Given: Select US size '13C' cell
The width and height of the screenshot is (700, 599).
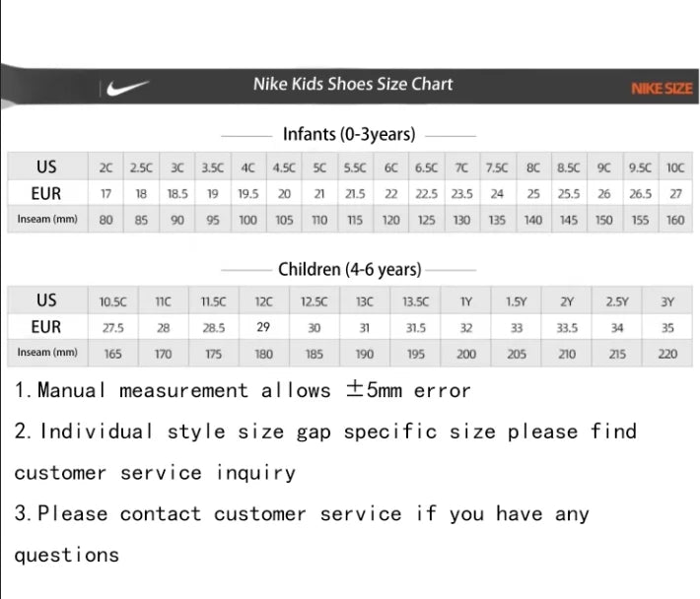Looking at the screenshot, I should pyautogui.click(x=364, y=301).
